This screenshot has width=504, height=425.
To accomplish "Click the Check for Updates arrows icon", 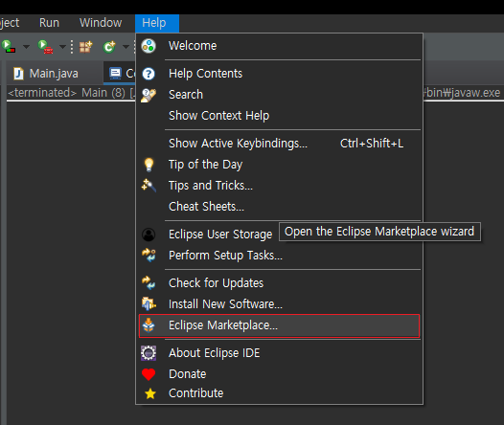I will point(149,283).
